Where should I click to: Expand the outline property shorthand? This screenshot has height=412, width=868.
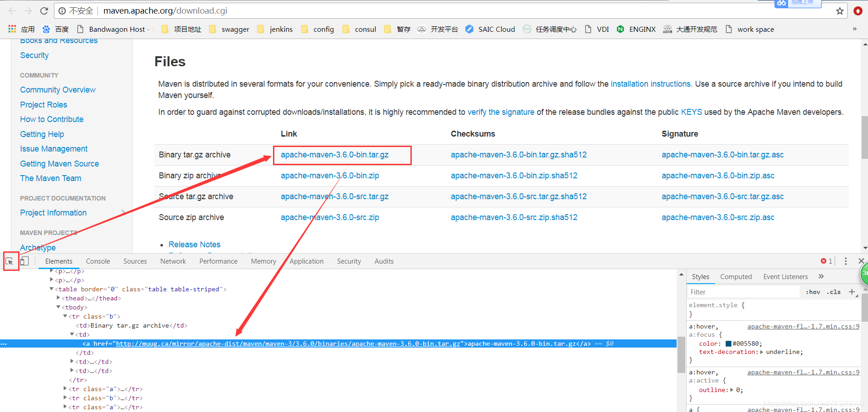[731, 390]
